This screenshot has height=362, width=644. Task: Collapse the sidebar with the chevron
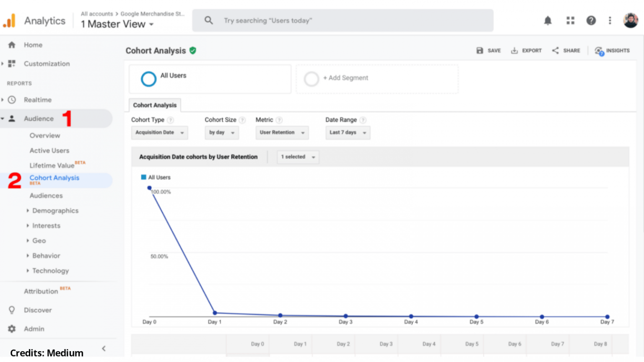tap(104, 348)
